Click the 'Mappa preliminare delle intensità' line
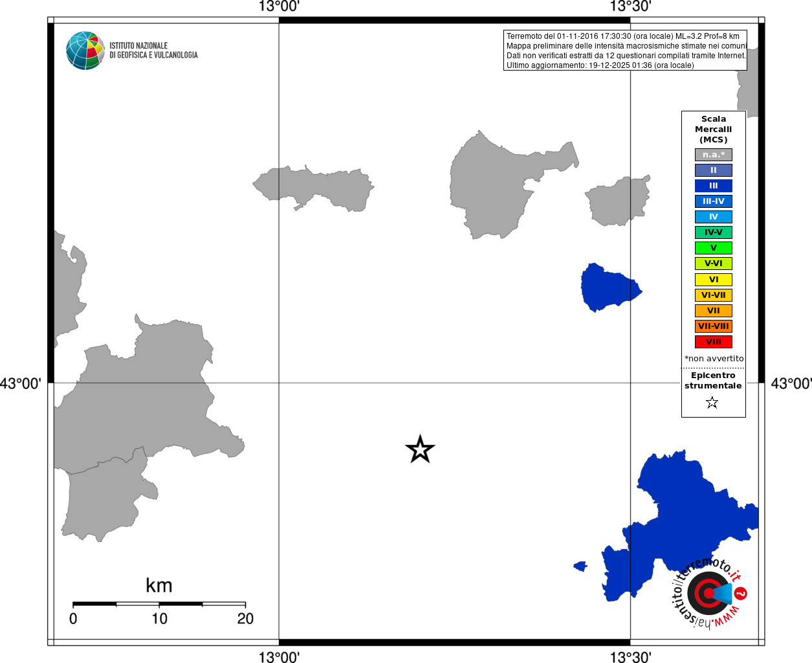812x663 pixels. coord(626,46)
